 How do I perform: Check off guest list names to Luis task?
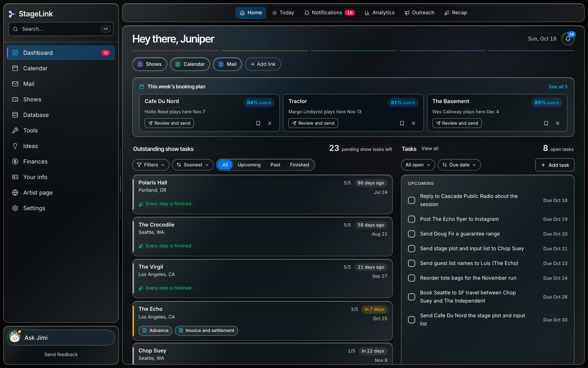pyautogui.click(x=412, y=263)
